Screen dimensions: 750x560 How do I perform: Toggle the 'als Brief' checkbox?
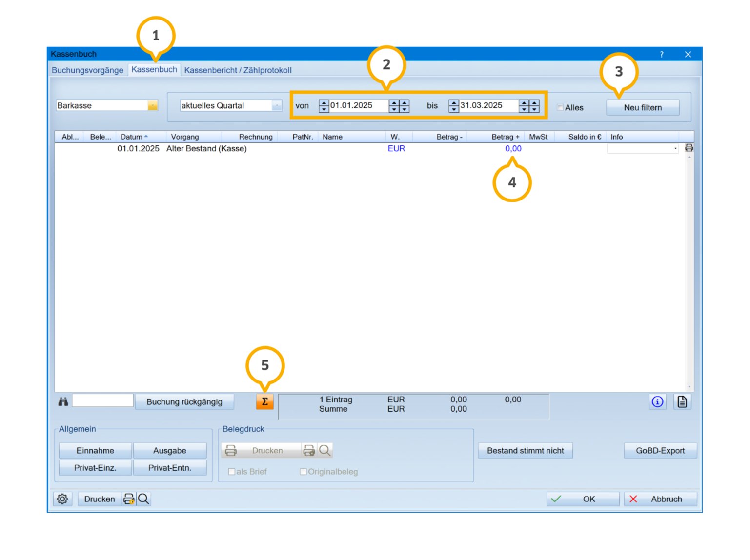pyautogui.click(x=232, y=472)
